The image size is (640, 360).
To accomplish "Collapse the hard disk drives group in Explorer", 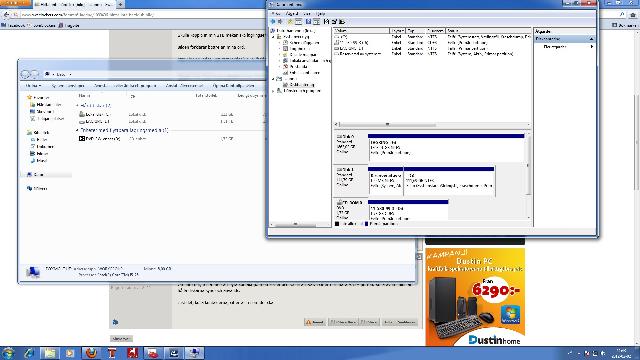I will point(78,105).
